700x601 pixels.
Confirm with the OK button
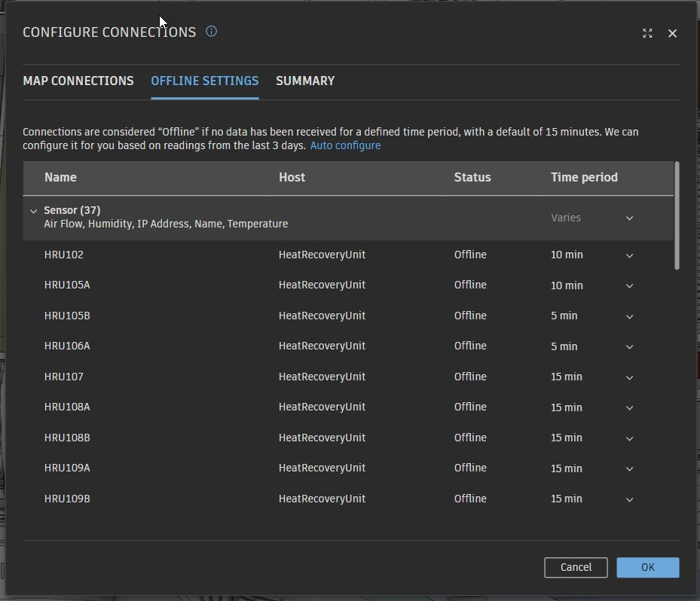pyautogui.click(x=647, y=567)
